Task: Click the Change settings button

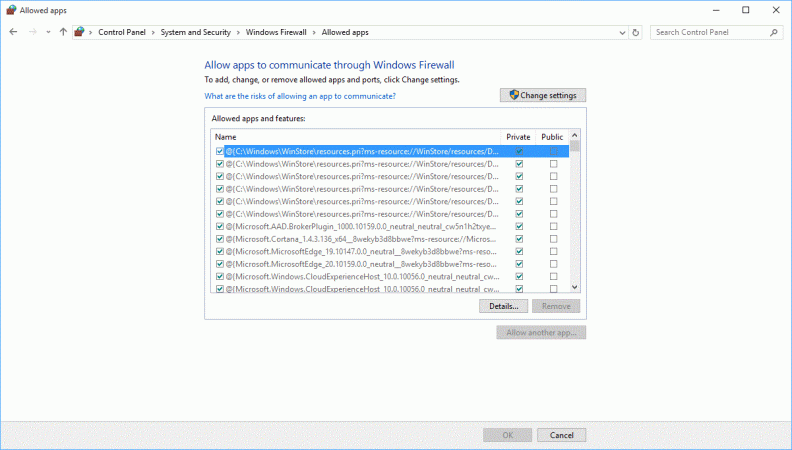Action: (x=543, y=95)
